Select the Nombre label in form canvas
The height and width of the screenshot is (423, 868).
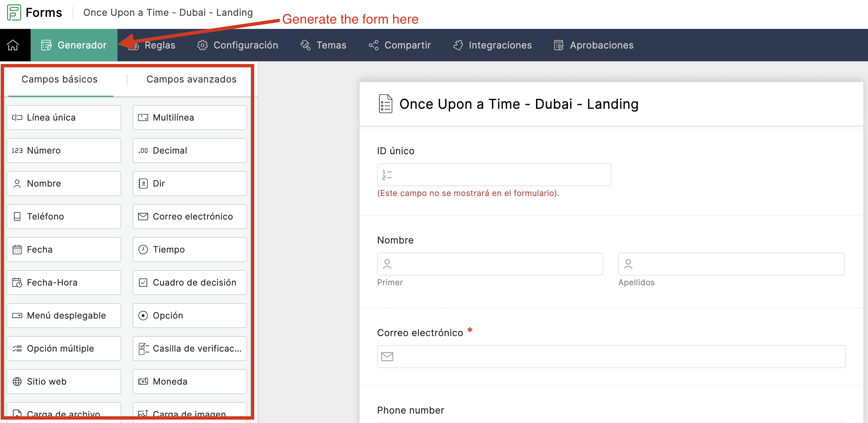point(395,240)
